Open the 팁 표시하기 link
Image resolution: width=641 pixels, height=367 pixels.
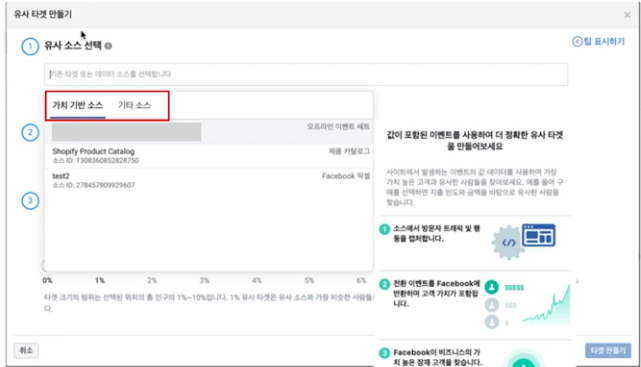coord(599,41)
